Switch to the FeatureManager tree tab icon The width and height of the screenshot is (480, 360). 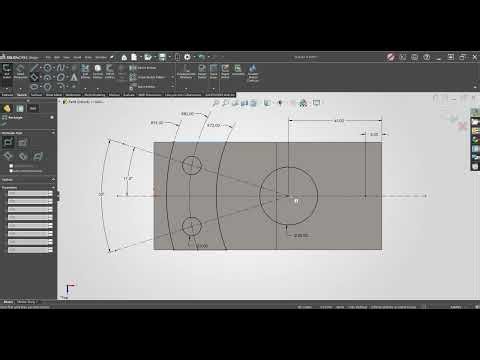7,108
